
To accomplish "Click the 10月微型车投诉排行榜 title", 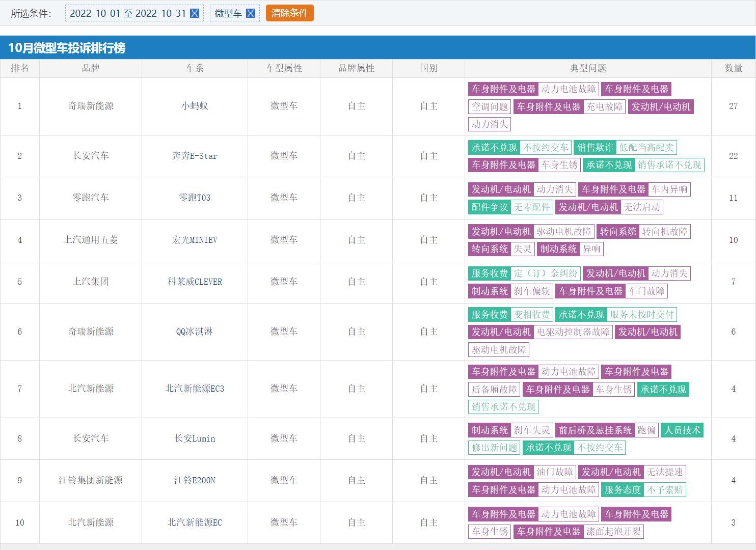I will click(x=67, y=48).
